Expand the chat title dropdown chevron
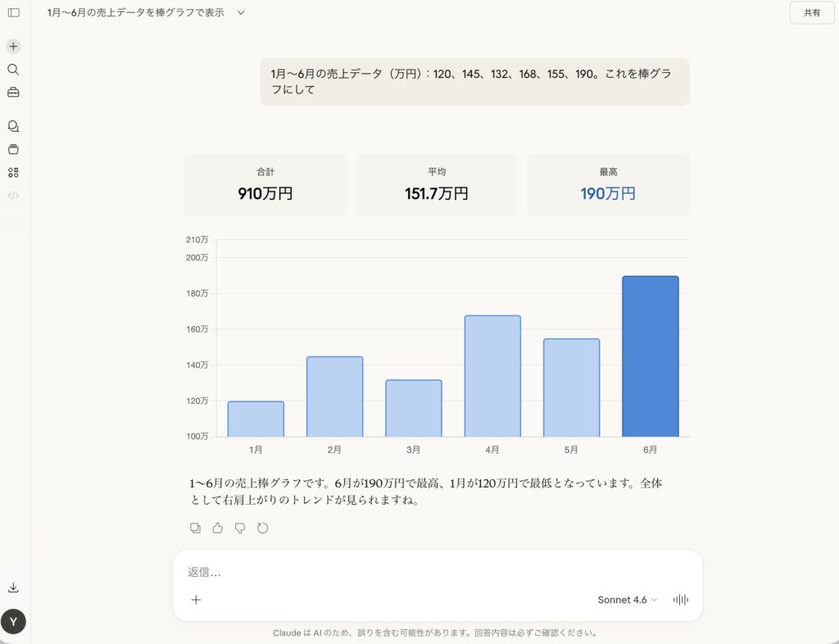 (x=241, y=13)
